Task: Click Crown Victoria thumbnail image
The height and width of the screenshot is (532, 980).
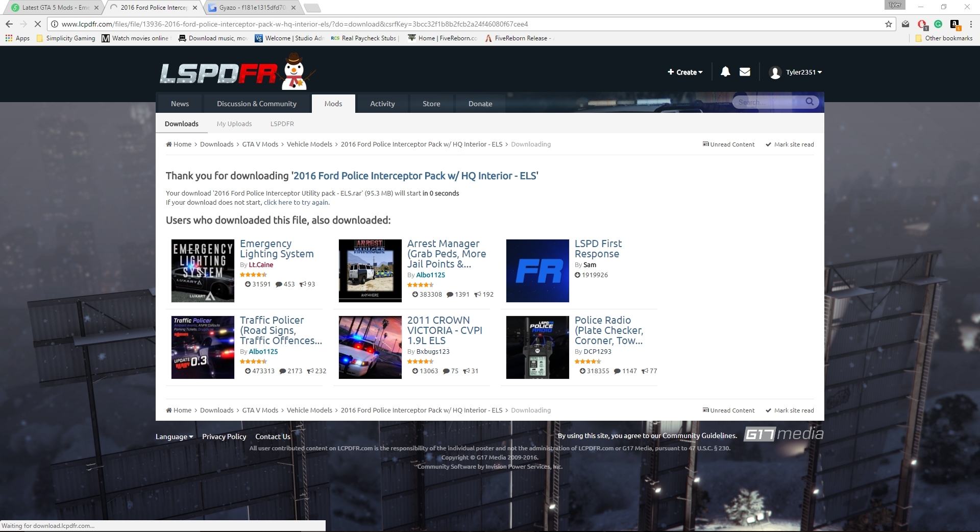Action: click(x=370, y=347)
